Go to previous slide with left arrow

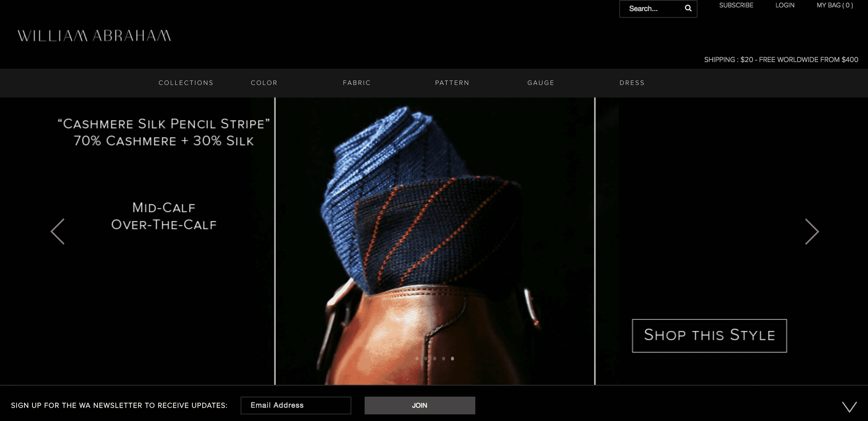pyautogui.click(x=58, y=232)
